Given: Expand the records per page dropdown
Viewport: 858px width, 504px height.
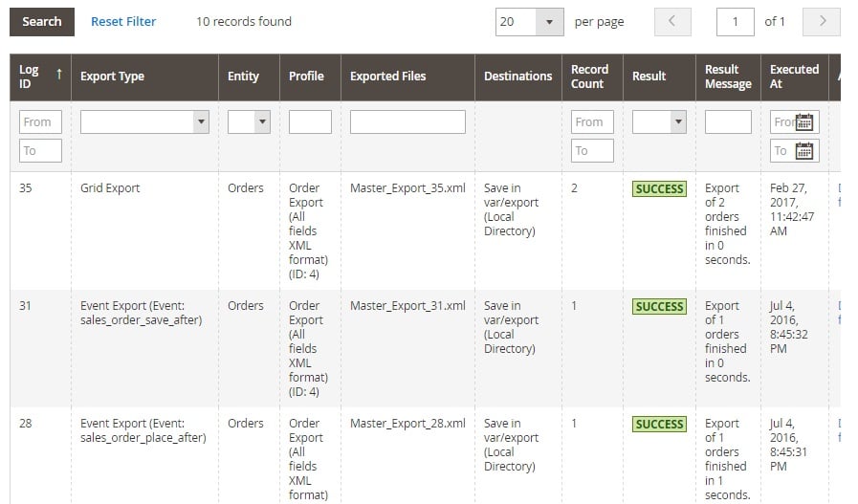Looking at the screenshot, I should (x=549, y=22).
